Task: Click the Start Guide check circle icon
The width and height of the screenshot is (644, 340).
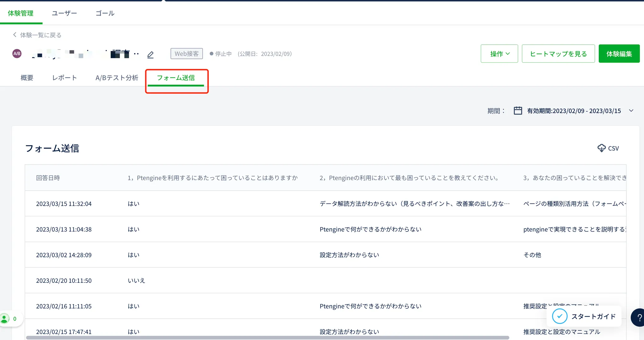Action: tap(560, 316)
